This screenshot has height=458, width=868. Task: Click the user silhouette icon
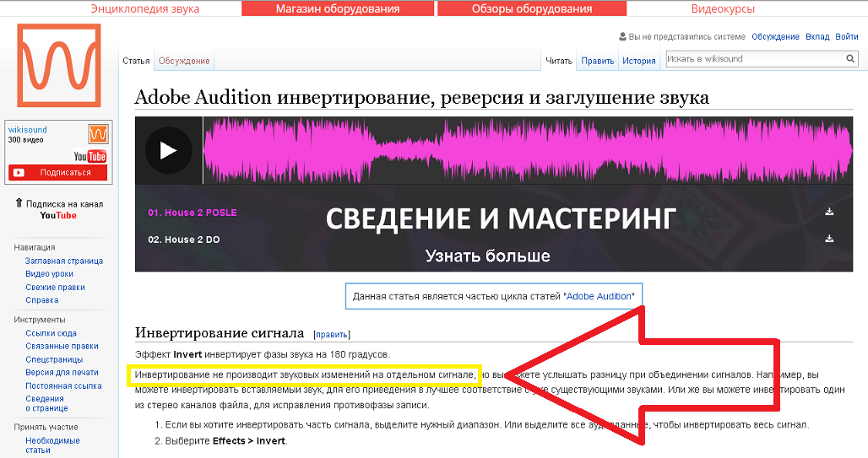pyautogui.click(x=623, y=36)
